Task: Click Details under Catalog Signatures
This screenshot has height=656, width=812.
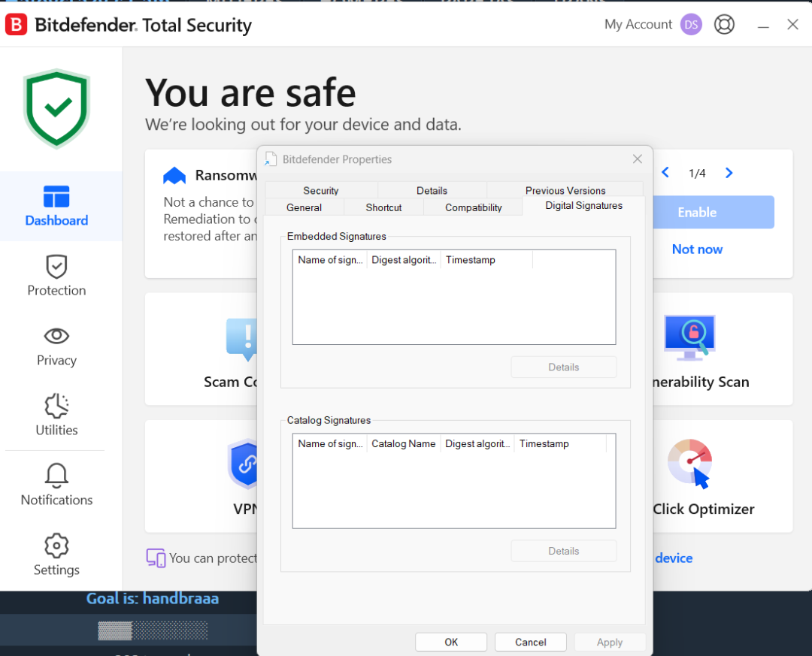Action: tap(563, 551)
